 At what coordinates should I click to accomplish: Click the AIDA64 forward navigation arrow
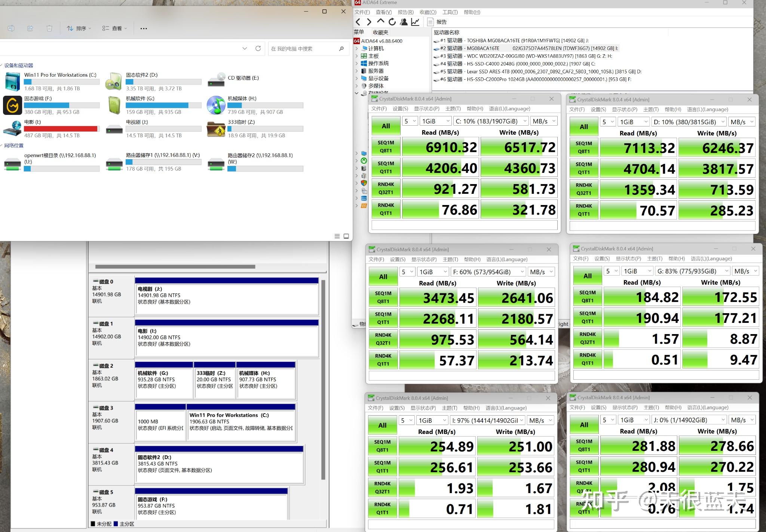(370, 22)
